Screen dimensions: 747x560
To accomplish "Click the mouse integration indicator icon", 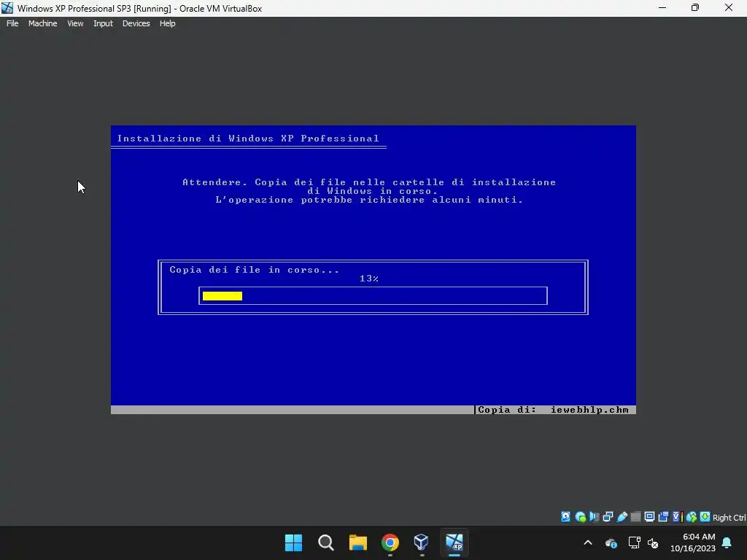I will point(692,517).
